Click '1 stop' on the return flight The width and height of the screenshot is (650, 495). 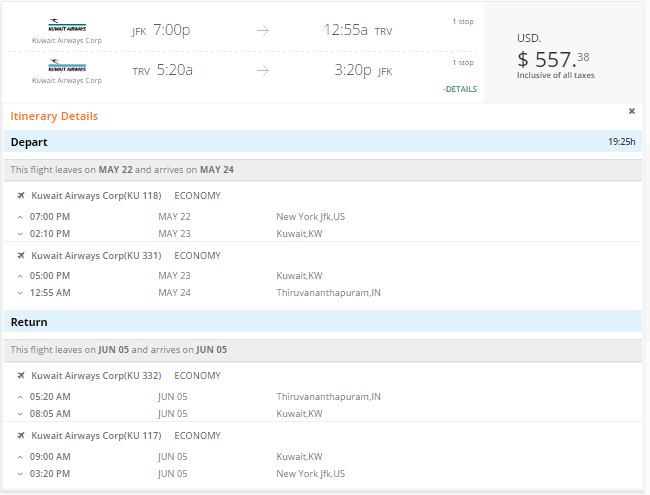[x=463, y=63]
